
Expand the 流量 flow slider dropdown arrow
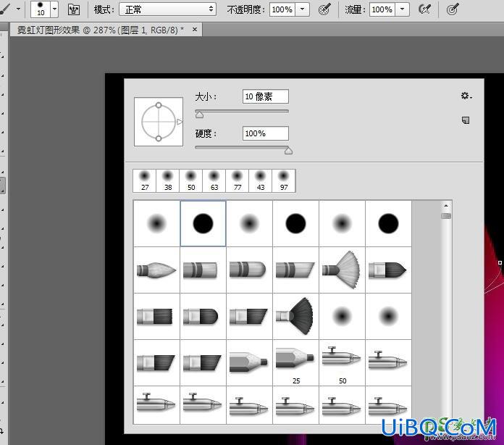[x=402, y=9]
